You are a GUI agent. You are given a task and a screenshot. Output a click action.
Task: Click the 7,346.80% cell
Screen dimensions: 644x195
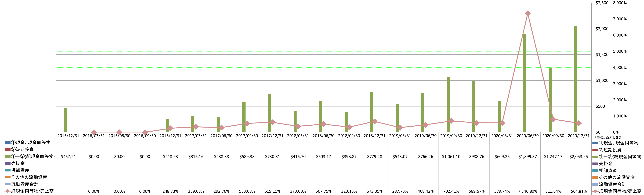528,191
